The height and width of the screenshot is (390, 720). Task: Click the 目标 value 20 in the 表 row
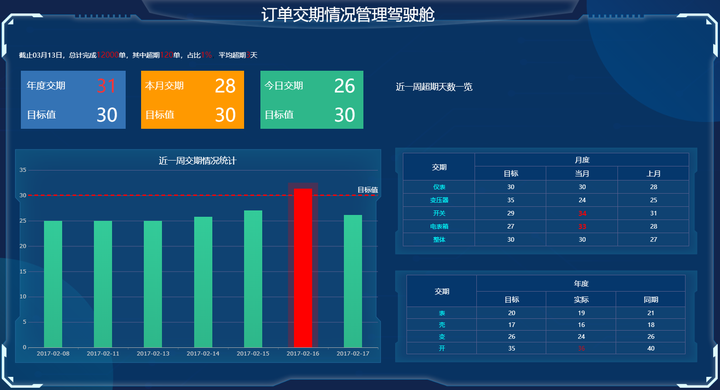pos(512,313)
